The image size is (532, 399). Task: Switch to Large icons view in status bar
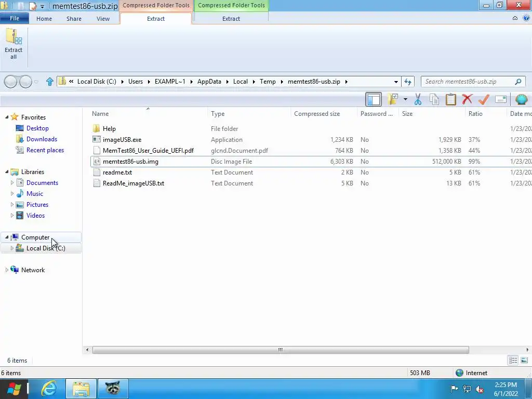[524, 361]
